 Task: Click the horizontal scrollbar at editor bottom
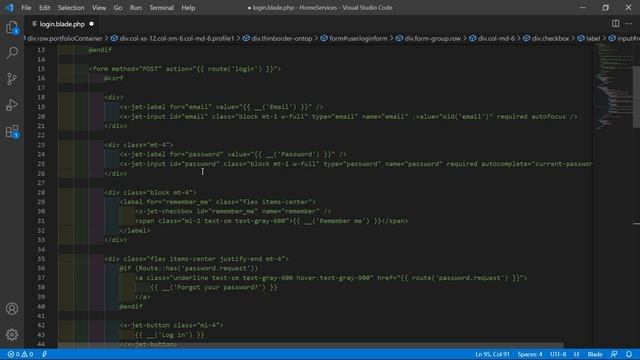pyautogui.click(x=310, y=345)
